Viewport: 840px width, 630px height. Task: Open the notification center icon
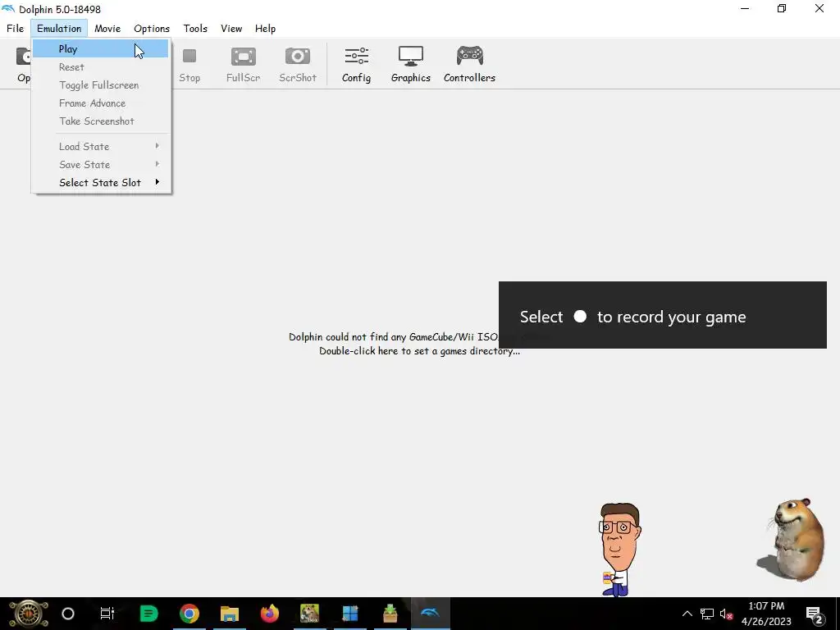pos(815,614)
